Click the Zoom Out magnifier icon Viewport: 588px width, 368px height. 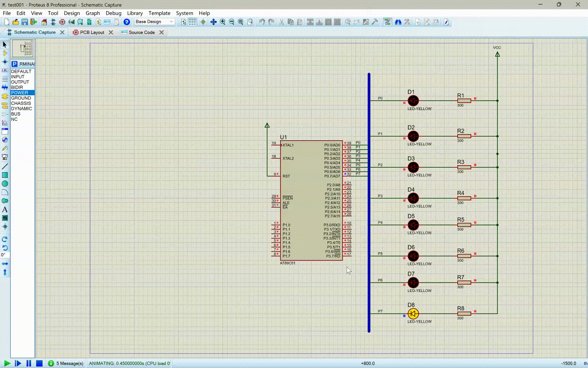pyautogui.click(x=232, y=22)
